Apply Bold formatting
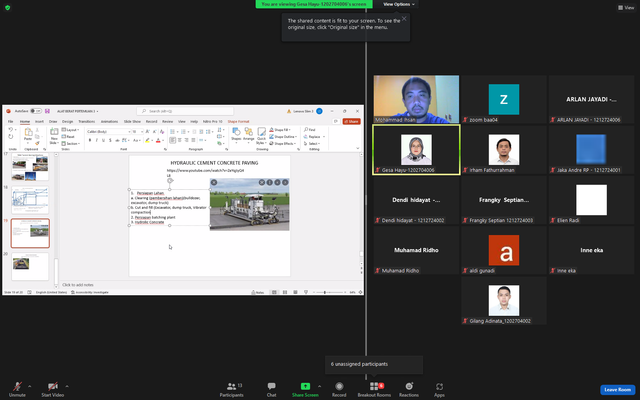 [90, 140]
